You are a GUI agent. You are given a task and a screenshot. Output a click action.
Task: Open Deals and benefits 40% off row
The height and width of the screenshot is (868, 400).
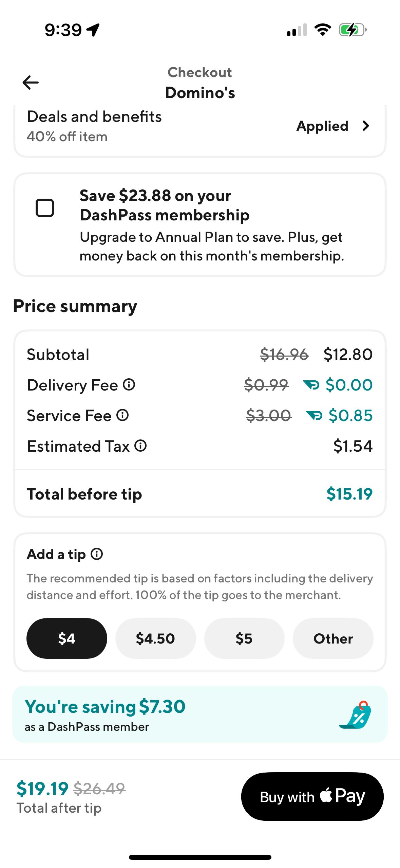94,126
